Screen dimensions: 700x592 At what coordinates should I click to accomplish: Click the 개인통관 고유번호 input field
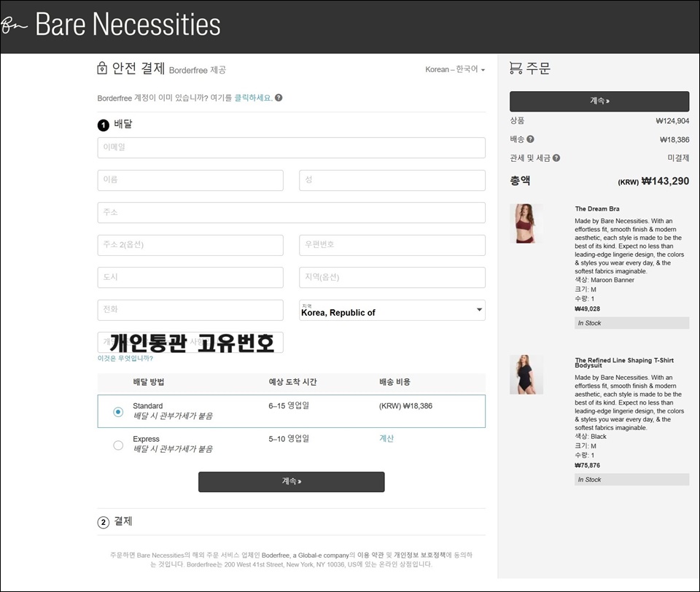(x=190, y=343)
